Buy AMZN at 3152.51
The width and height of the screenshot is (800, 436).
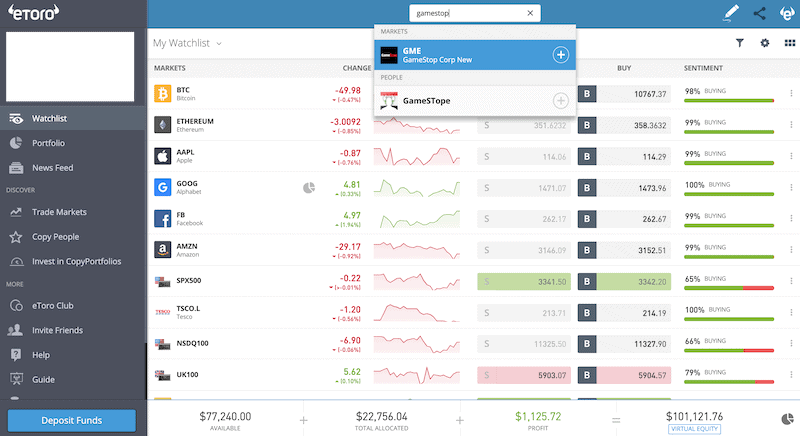pos(624,250)
